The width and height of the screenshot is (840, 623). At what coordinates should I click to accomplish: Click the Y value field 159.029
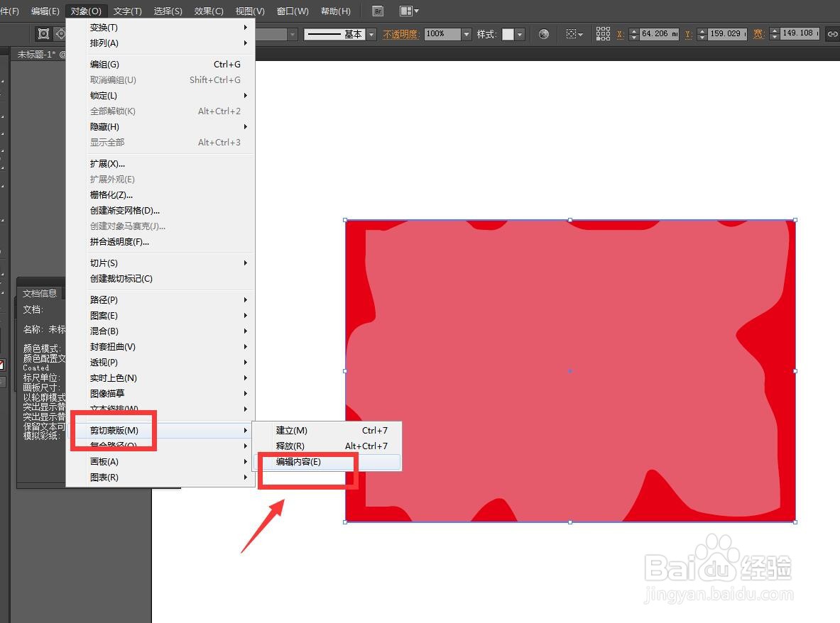pyautogui.click(x=728, y=34)
